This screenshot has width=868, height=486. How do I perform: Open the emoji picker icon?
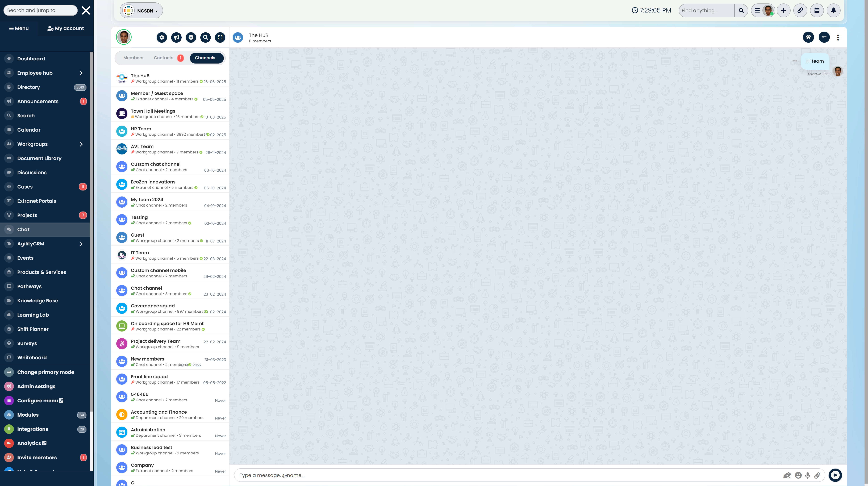(798, 475)
